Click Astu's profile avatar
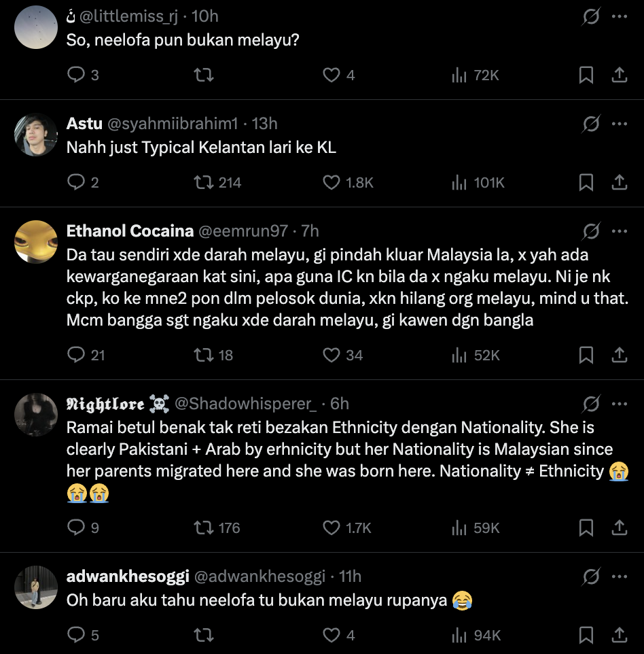The width and height of the screenshot is (644, 654). [x=35, y=135]
